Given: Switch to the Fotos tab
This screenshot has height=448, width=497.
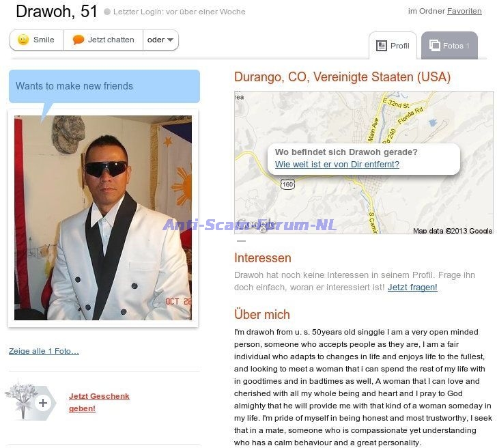Looking at the screenshot, I should 449,45.
